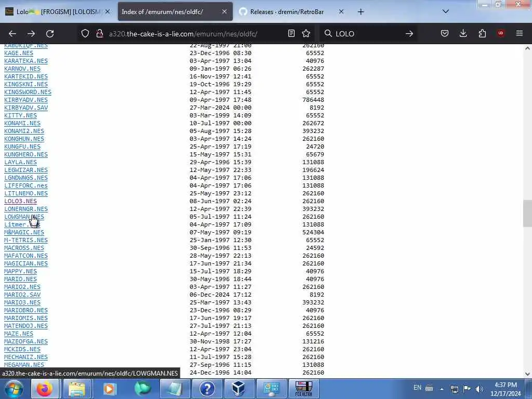Download LOLO3.NES file link
The image size is (532, 399).
[20, 201]
